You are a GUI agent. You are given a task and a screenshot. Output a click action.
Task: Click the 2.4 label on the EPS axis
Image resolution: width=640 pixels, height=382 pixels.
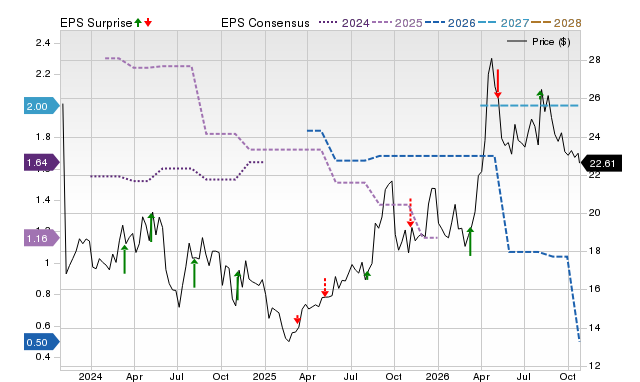[x=43, y=42]
